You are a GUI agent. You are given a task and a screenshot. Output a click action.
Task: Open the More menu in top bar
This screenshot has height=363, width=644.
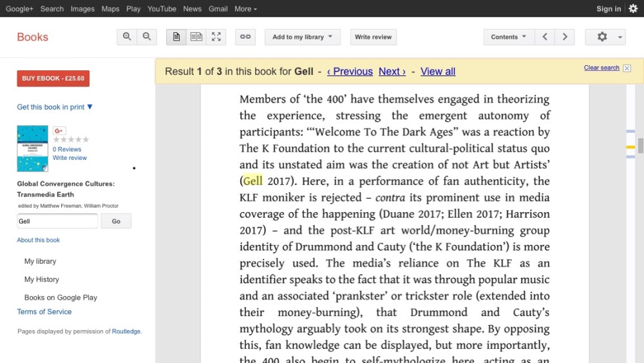[245, 9]
